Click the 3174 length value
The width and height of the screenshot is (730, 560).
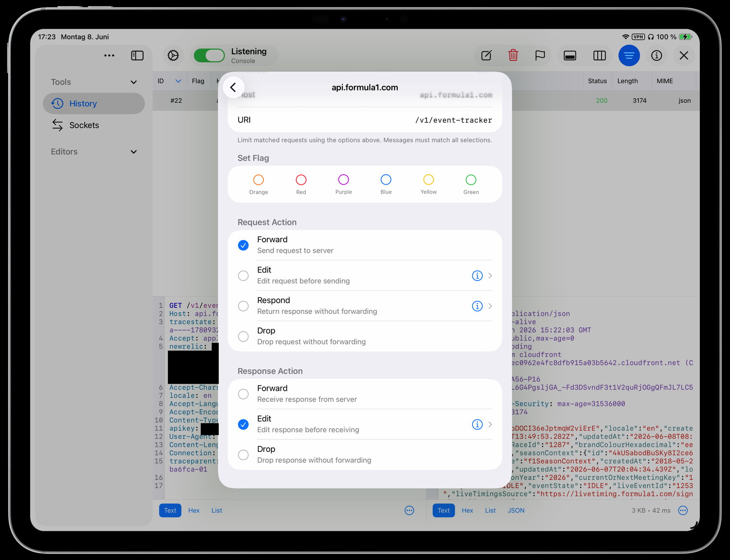[x=639, y=101]
